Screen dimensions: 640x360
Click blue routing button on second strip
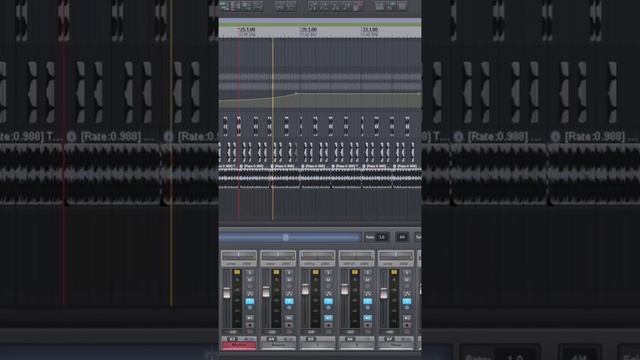click(289, 301)
